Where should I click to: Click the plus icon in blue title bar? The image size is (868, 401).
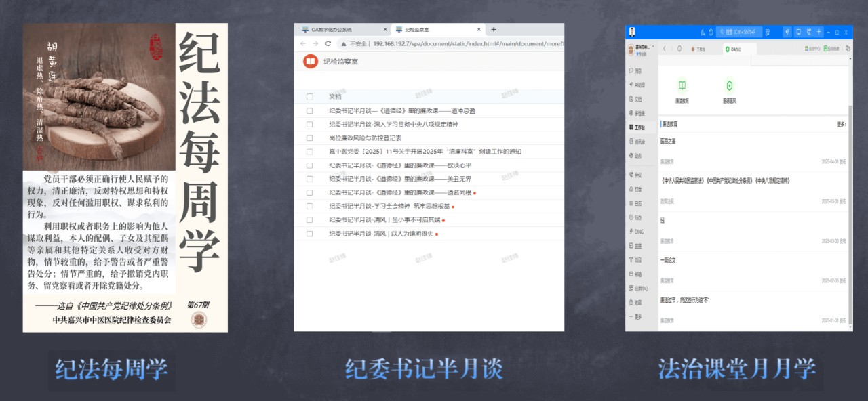tap(819, 32)
